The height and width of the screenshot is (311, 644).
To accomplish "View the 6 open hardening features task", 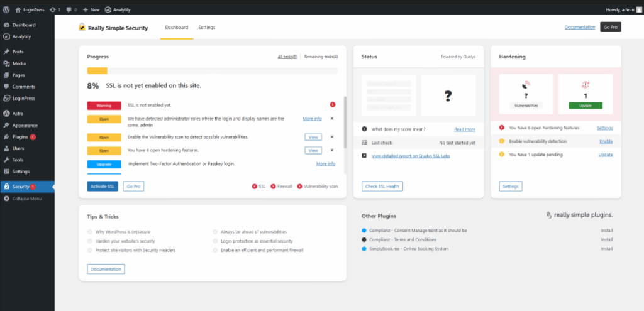I will [313, 151].
